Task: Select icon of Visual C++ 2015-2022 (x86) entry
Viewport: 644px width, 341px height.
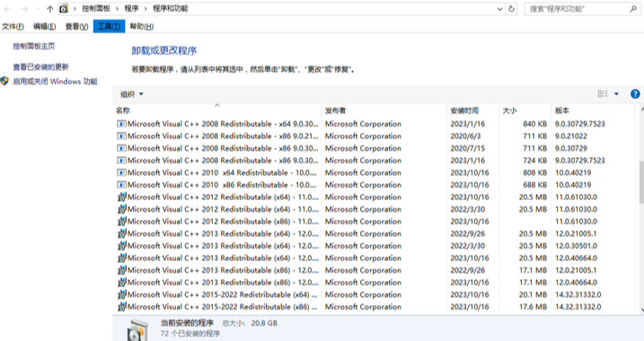Action: 121,307
